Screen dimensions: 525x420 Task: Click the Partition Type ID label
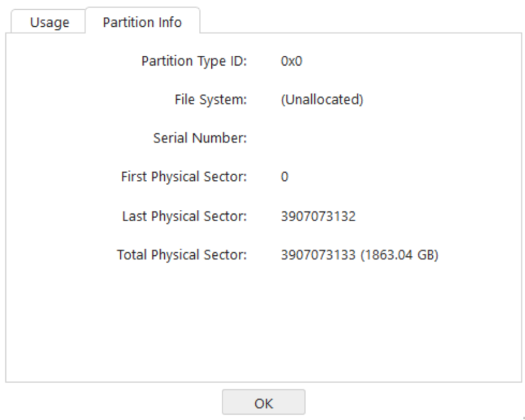click(x=194, y=61)
